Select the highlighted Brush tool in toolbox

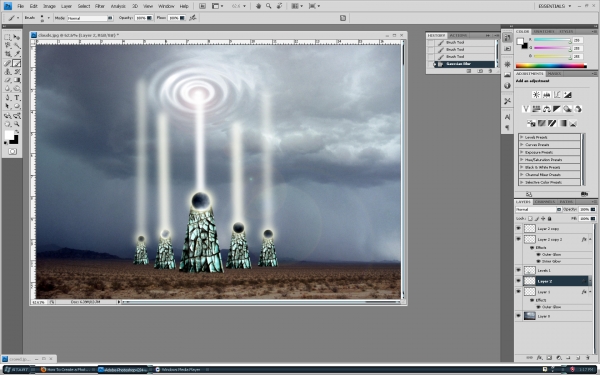16,63
